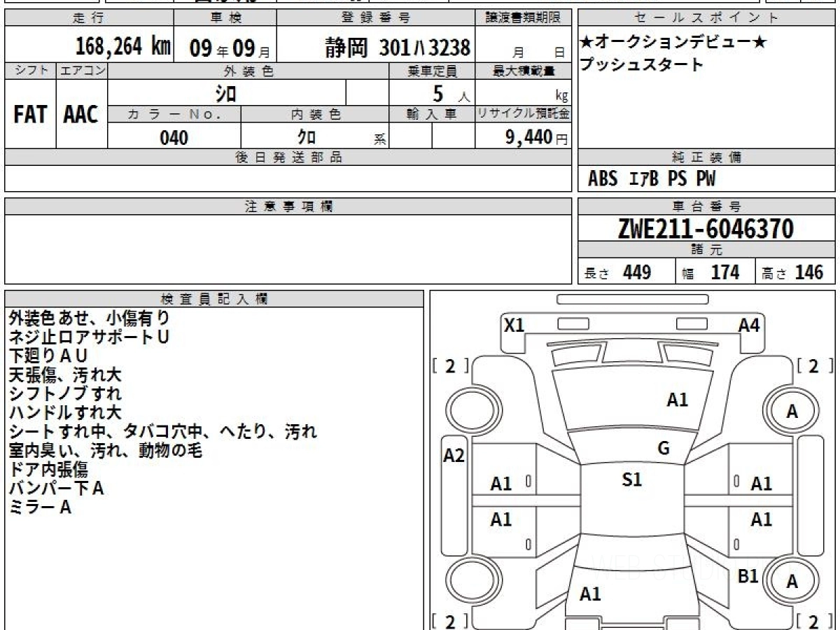
Task: Select note 室内臭い、汚れ、動物の毛
Action: (x=106, y=451)
